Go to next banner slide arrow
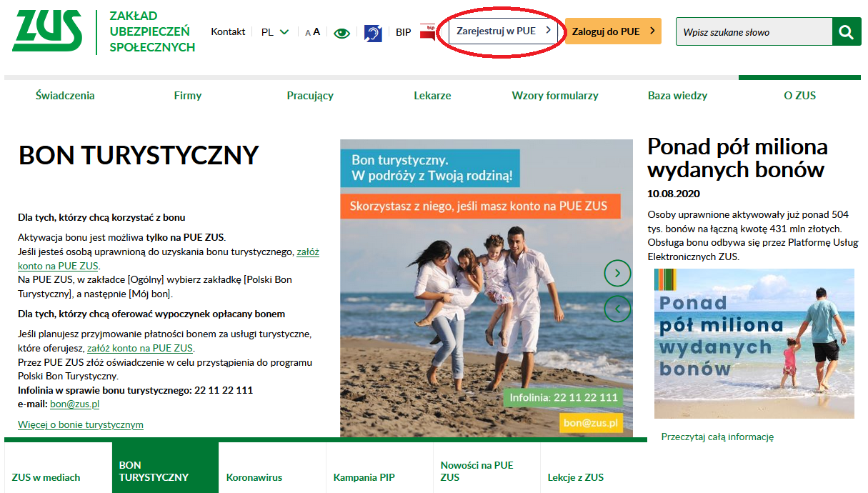The width and height of the screenshot is (868, 493). tap(618, 272)
